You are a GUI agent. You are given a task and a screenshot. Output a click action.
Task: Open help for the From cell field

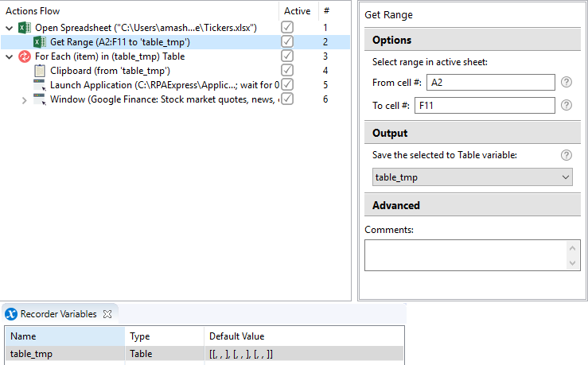[567, 82]
